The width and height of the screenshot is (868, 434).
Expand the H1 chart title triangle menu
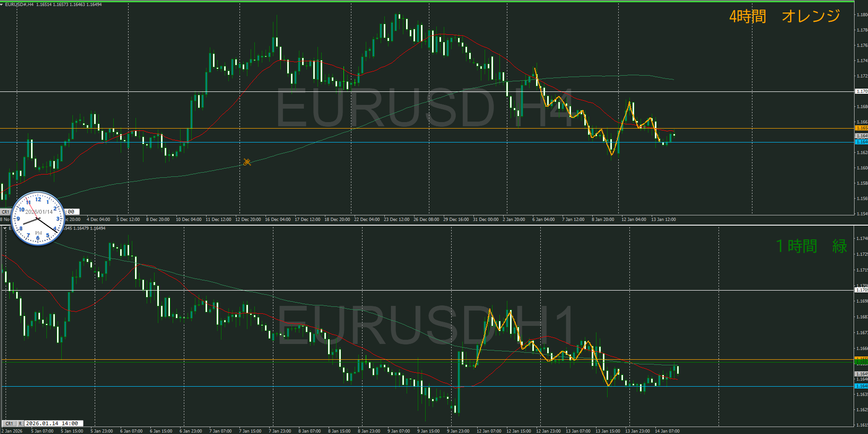(5, 228)
